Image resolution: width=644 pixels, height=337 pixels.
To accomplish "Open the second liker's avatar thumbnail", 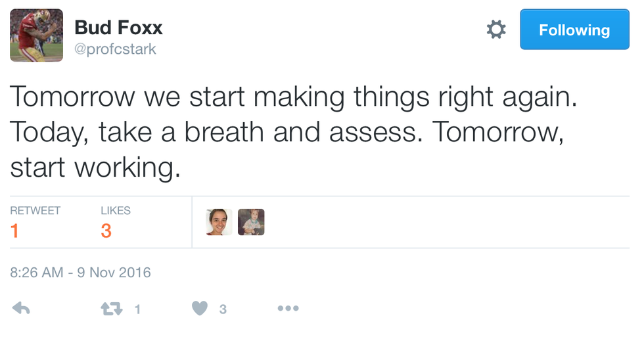I will pos(251,222).
